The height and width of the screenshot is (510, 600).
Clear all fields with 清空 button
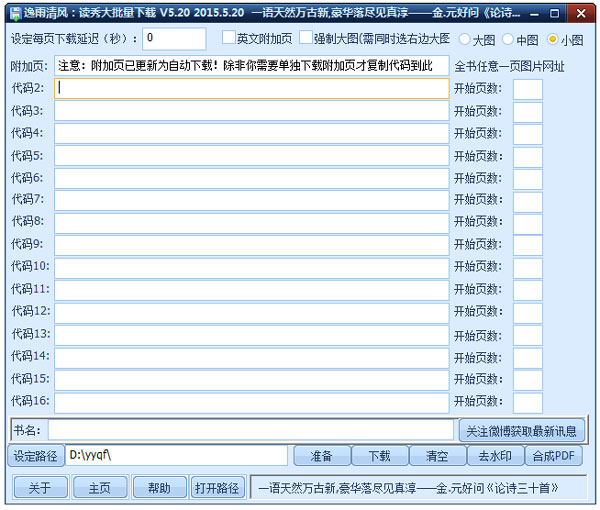point(437,456)
